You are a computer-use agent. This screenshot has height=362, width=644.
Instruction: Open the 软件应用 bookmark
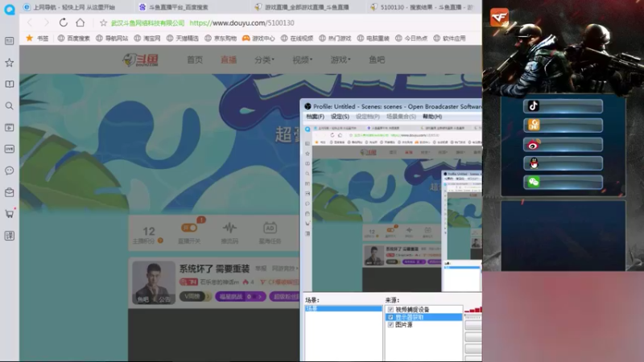pos(449,38)
